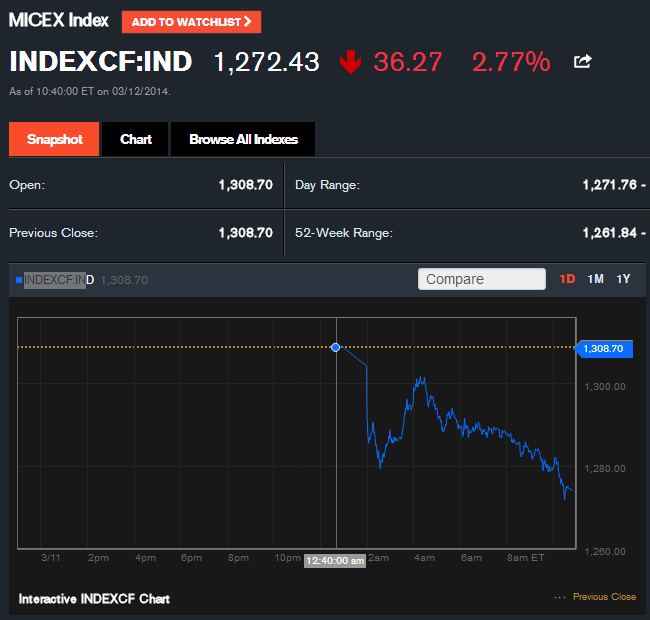The height and width of the screenshot is (620, 650).
Task: Click the Compare input box
Action: click(481, 279)
